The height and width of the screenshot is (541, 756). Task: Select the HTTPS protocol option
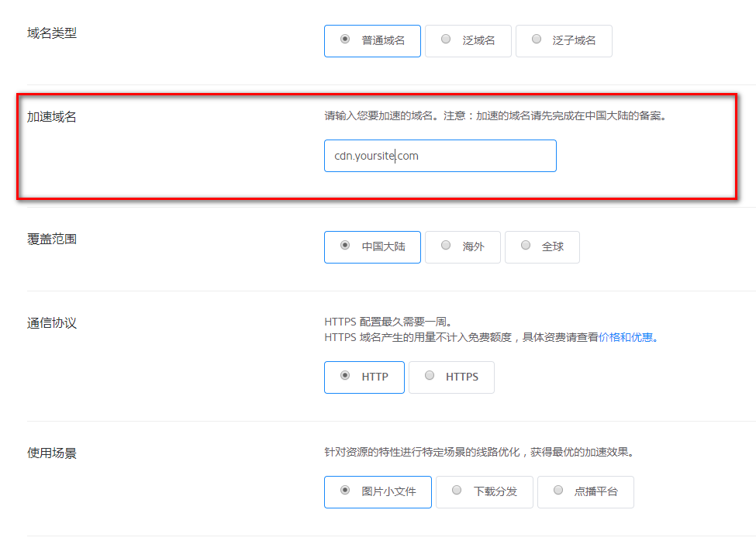point(451,377)
